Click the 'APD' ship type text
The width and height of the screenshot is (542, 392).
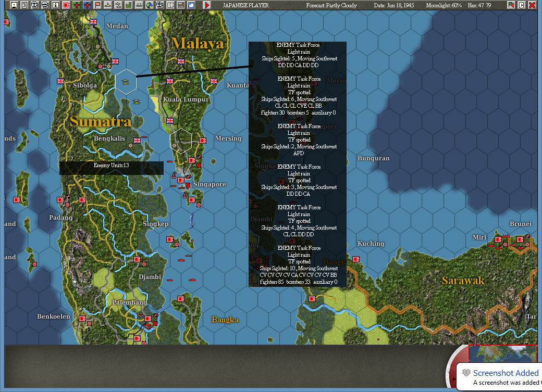pos(298,154)
